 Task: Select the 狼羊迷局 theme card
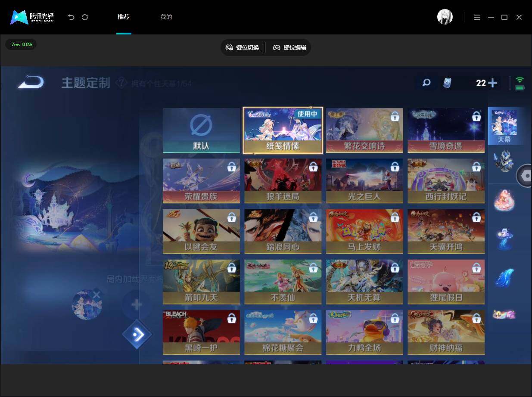pyautogui.click(x=283, y=181)
